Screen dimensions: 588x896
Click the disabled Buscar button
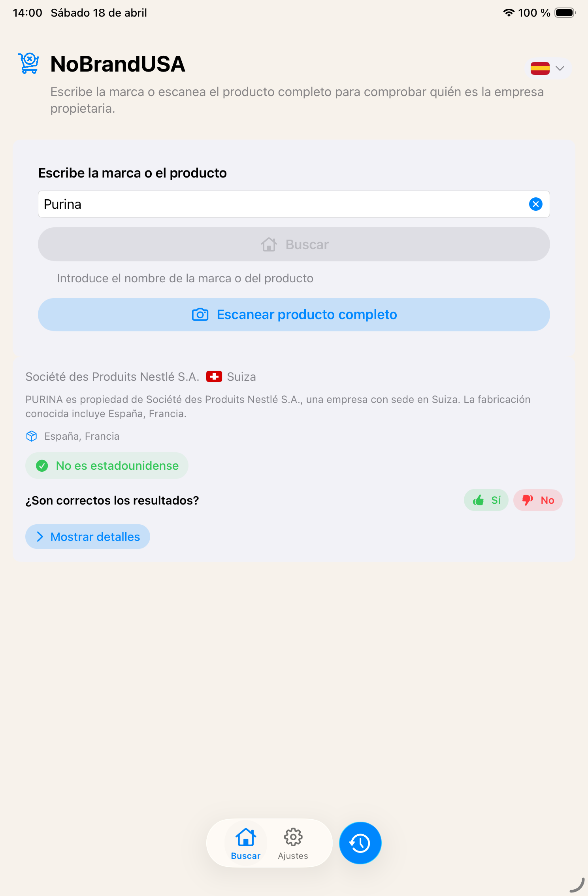pos(294,244)
